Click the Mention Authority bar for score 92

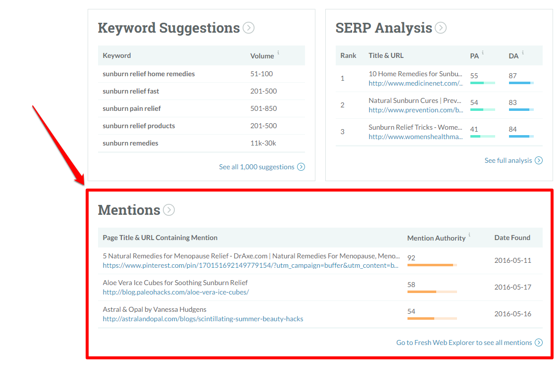(432, 265)
